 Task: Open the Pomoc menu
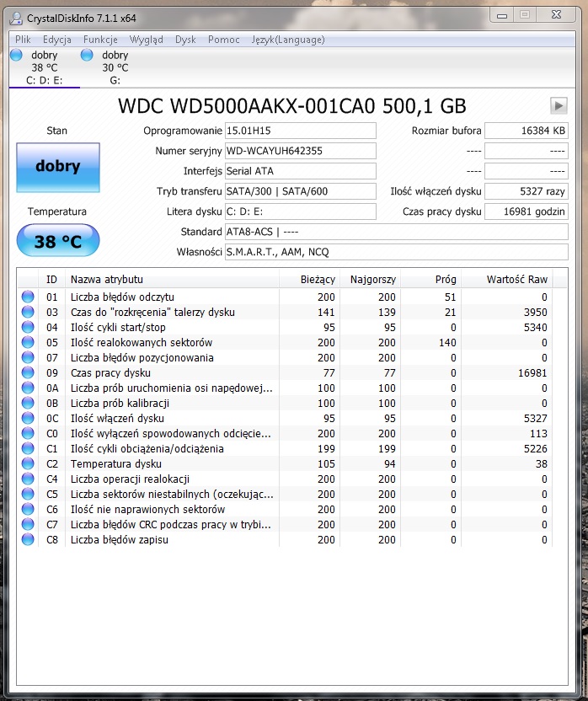[x=223, y=40]
